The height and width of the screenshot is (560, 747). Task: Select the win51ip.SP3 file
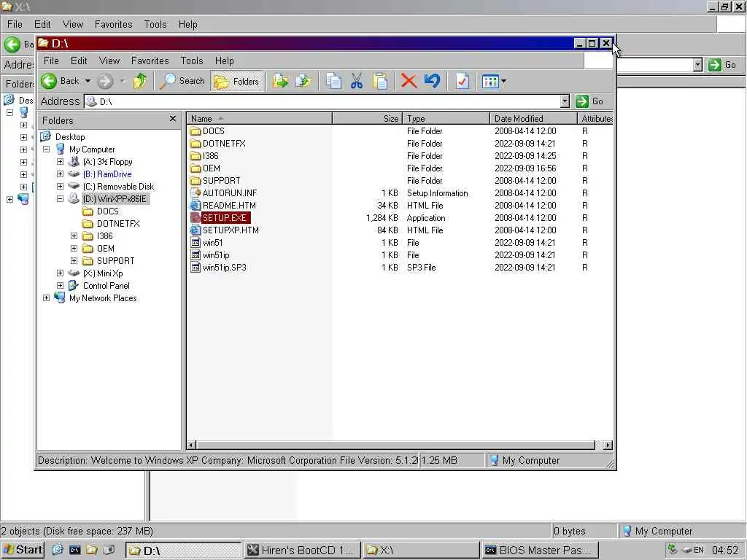(225, 267)
